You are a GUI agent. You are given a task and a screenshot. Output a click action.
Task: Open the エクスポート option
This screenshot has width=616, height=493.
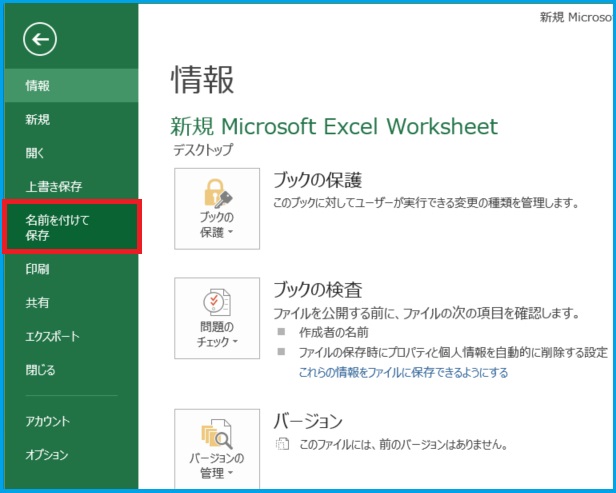coord(52,337)
